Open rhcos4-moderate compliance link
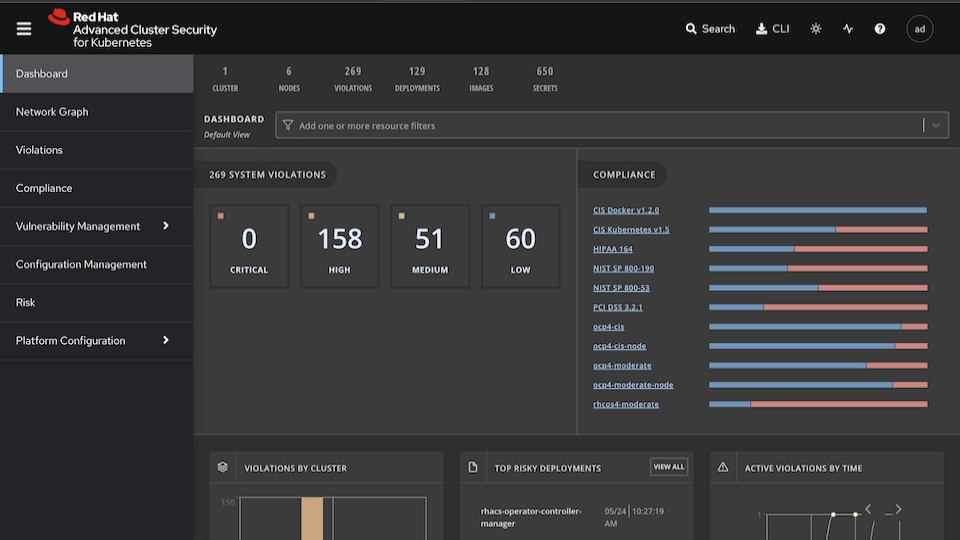The height and width of the screenshot is (540, 960). (x=626, y=404)
